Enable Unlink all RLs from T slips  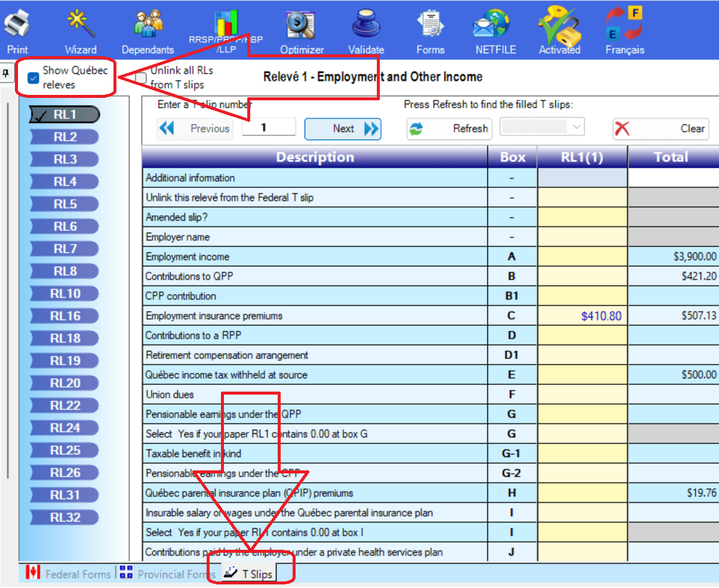click(x=141, y=78)
